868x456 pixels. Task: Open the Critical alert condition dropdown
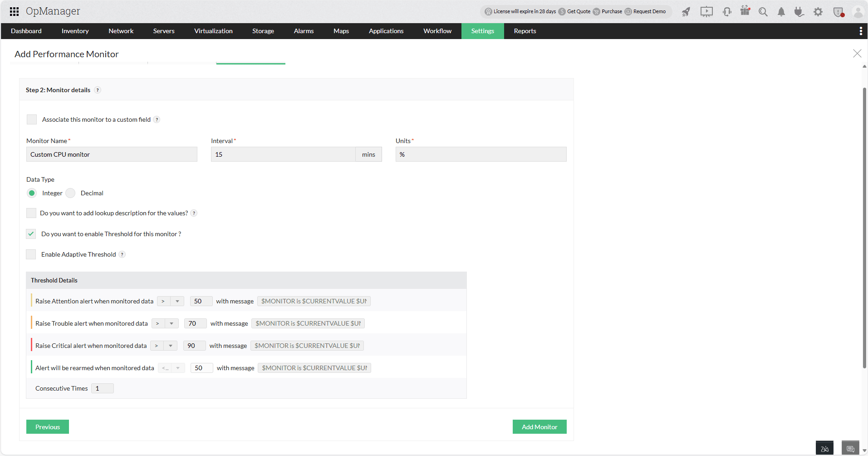[x=171, y=345]
